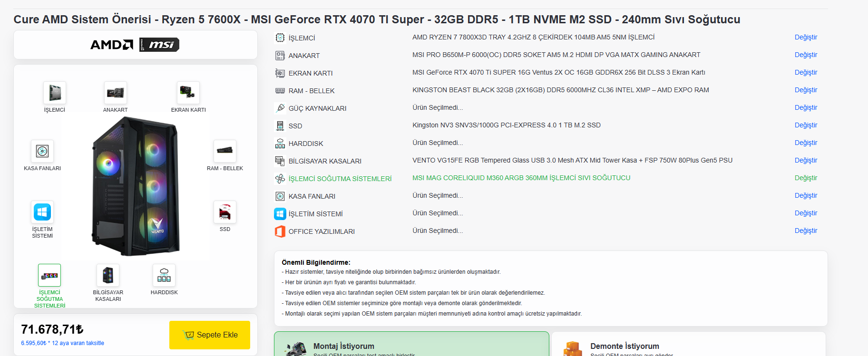Click the Windows icon beside İŞLETİM SİSTEMİ row label
Viewport: 868px width, 356px height.
click(x=280, y=213)
